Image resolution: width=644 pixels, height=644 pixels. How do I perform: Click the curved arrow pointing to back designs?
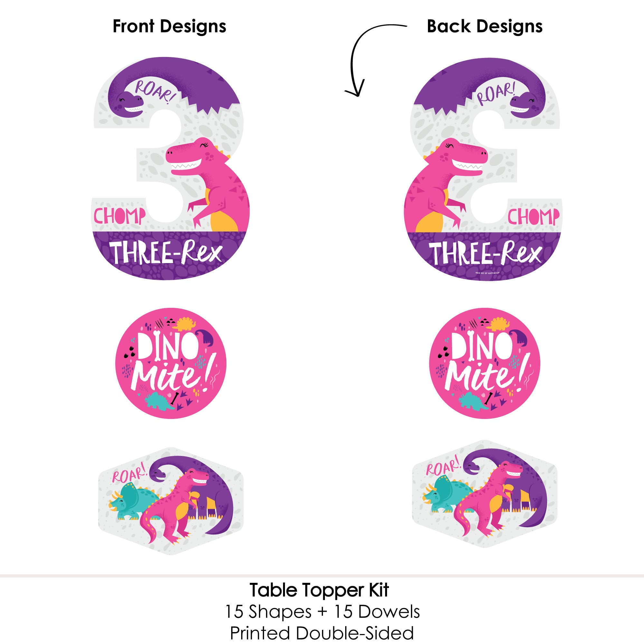pos(375,60)
